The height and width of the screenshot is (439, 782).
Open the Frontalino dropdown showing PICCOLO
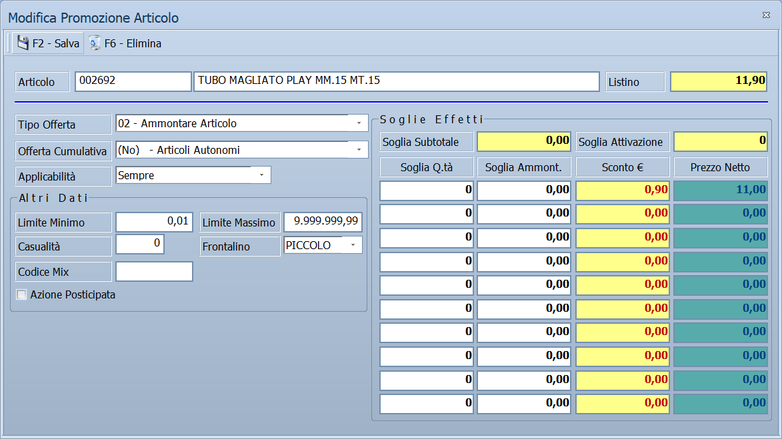[x=353, y=245]
